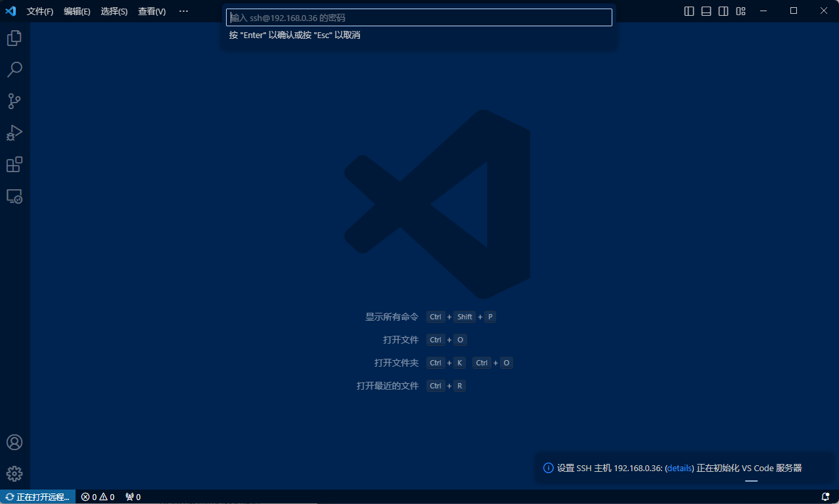Open the 选择(S) menu
839x504 pixels.
(x=114, y=11)
